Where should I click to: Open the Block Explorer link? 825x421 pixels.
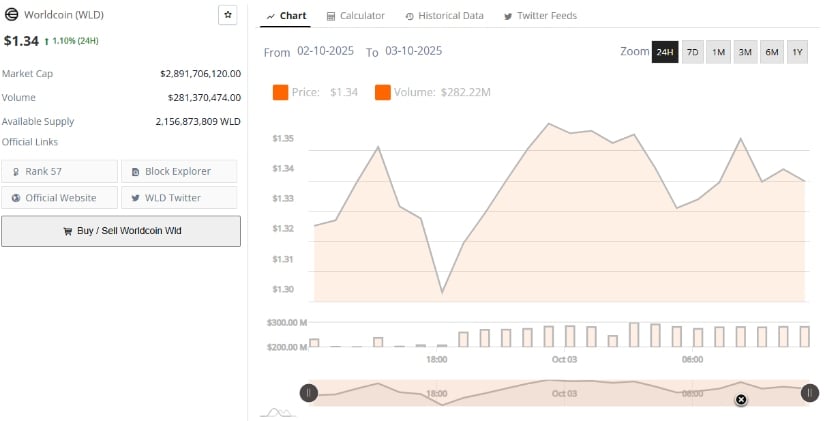coord(179,171)
